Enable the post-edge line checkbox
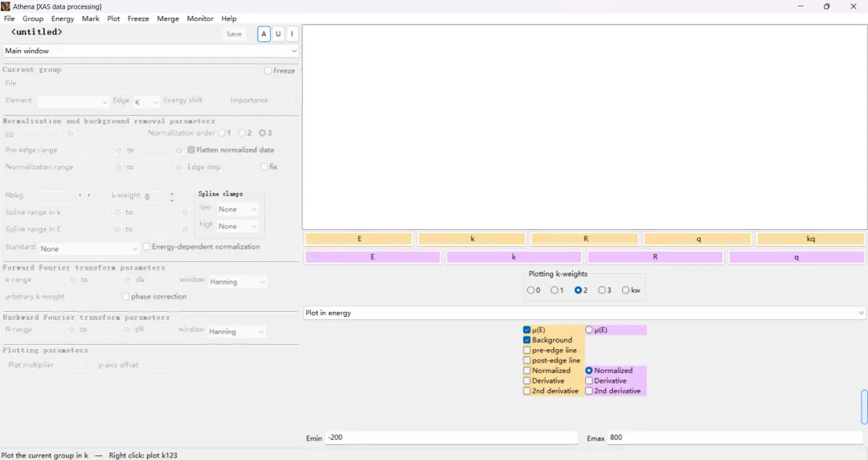868x460 pixels. [526, 360]
